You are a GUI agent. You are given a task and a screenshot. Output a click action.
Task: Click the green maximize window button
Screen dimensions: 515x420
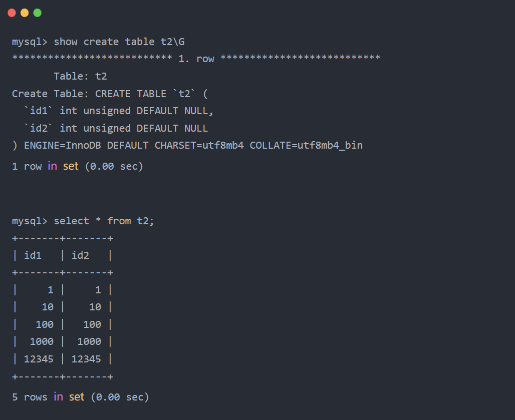click(38, 13)
